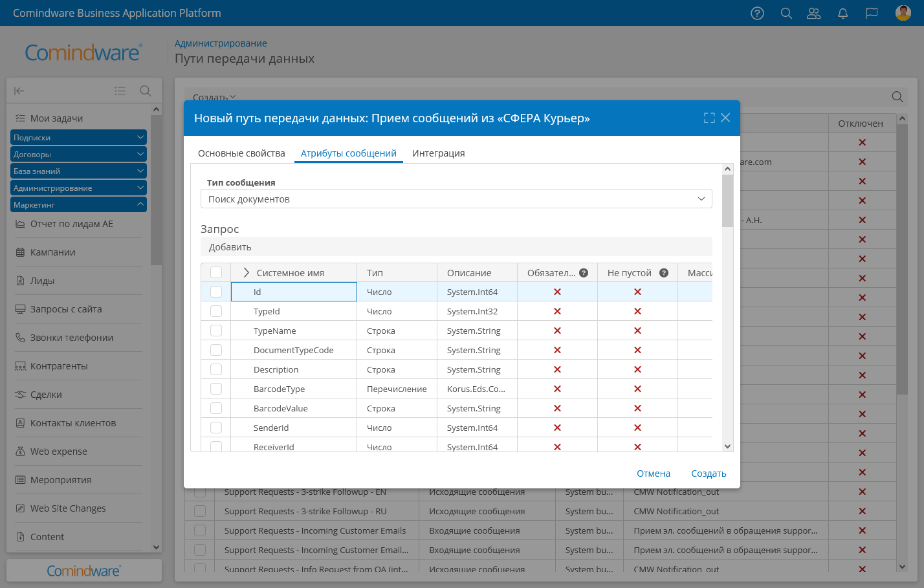This screenshot has height=588, width=924.
Task: Open Support Requests - 3-strike Followup - EN
Action: [305, 492]
